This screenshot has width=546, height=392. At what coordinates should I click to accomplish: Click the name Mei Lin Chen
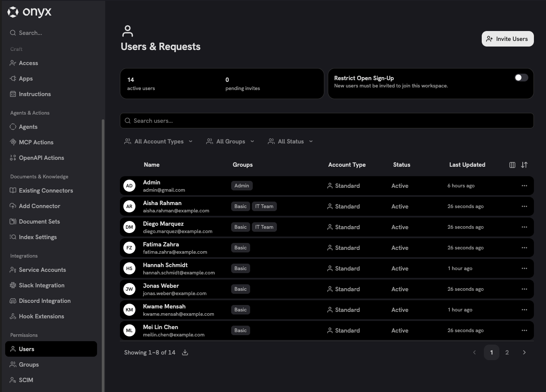[x=160, y=327]
